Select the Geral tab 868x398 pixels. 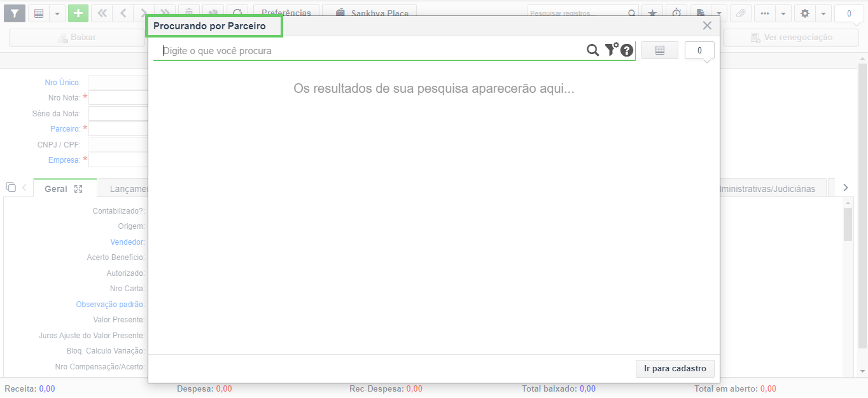tap(56, 189)
